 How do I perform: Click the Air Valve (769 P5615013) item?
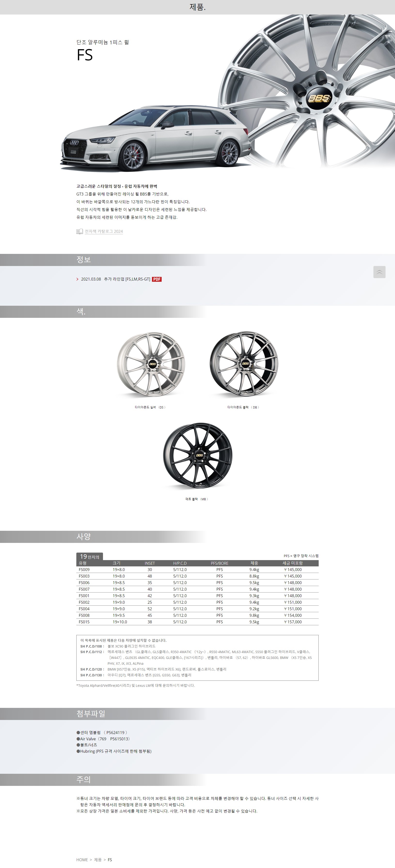[x=103, y=739]
